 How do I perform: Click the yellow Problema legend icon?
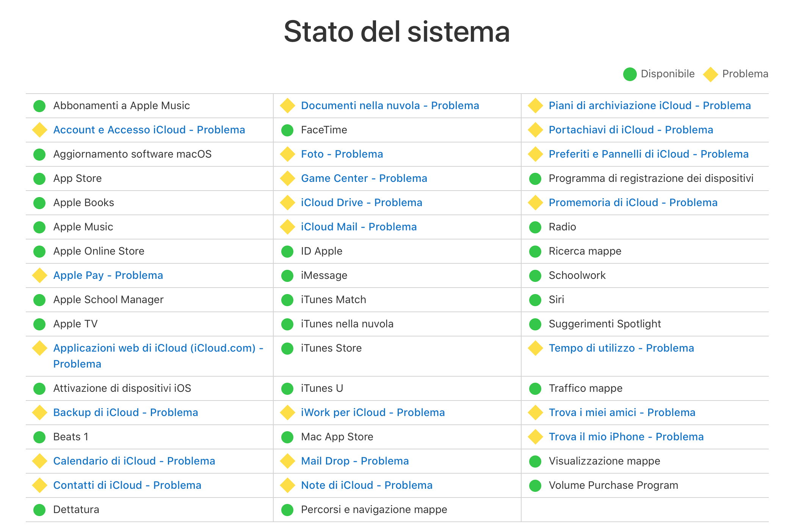pos(710,74)
